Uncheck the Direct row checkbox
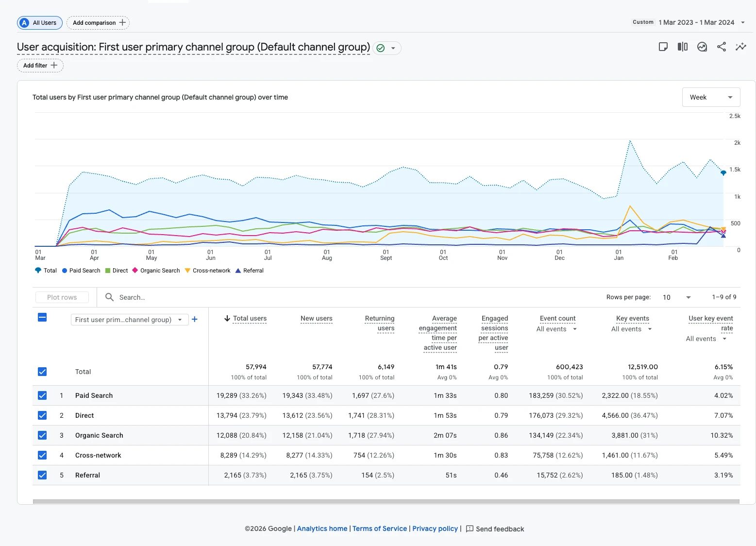Image resolution: width=756 pixels, height=546 pixels. (x=42, y=415)
